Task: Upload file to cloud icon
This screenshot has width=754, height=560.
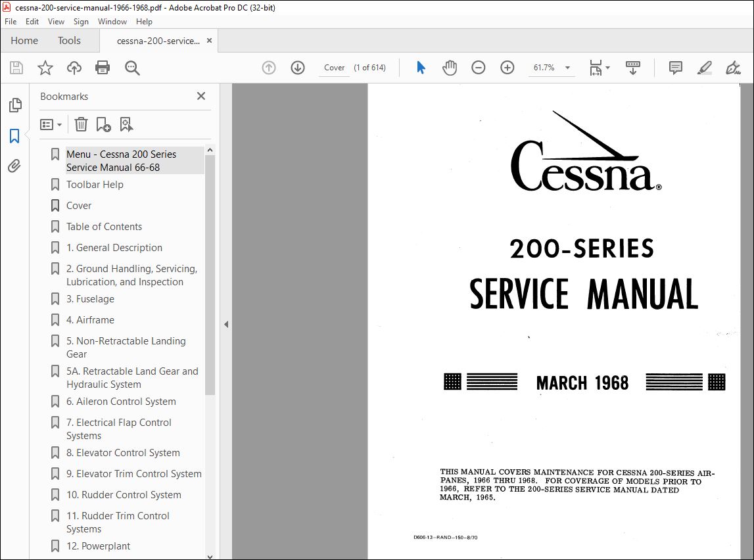Action: point(74,68)
